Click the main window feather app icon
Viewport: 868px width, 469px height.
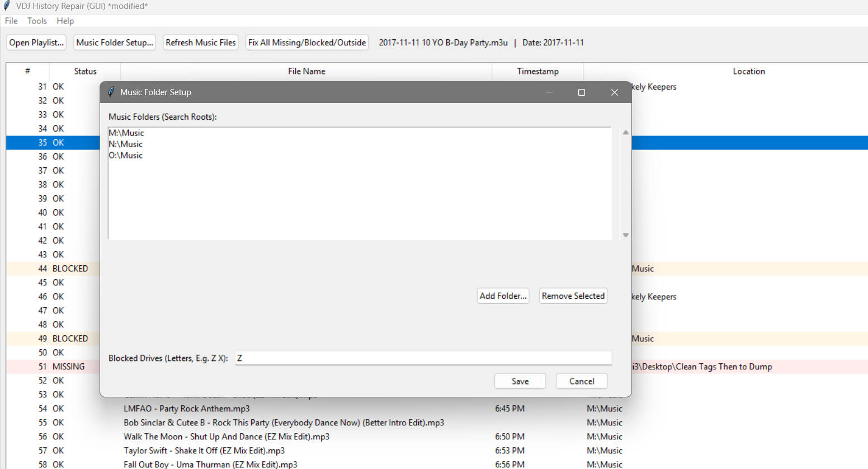pyautogui.click(x=7, y=6)
